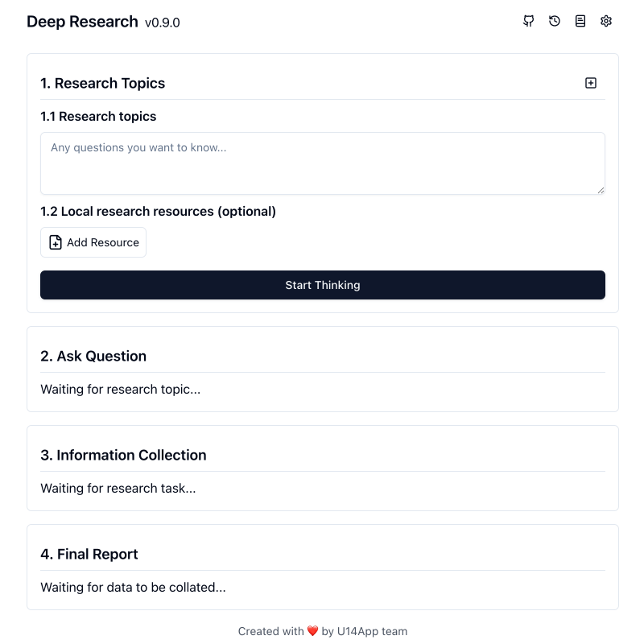Select the "4. Final Report" heading
Image resolution: width=644 pixels, height=644 pixels.
click(89, 554)
